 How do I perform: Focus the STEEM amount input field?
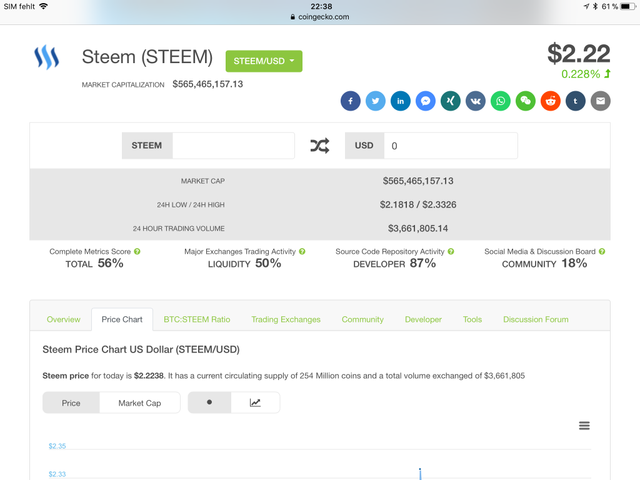coord(233,146)
